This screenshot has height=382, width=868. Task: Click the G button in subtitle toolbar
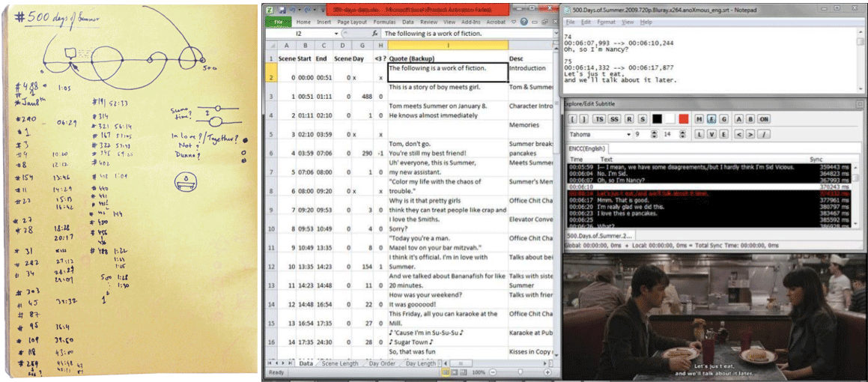tap(724, 119)
